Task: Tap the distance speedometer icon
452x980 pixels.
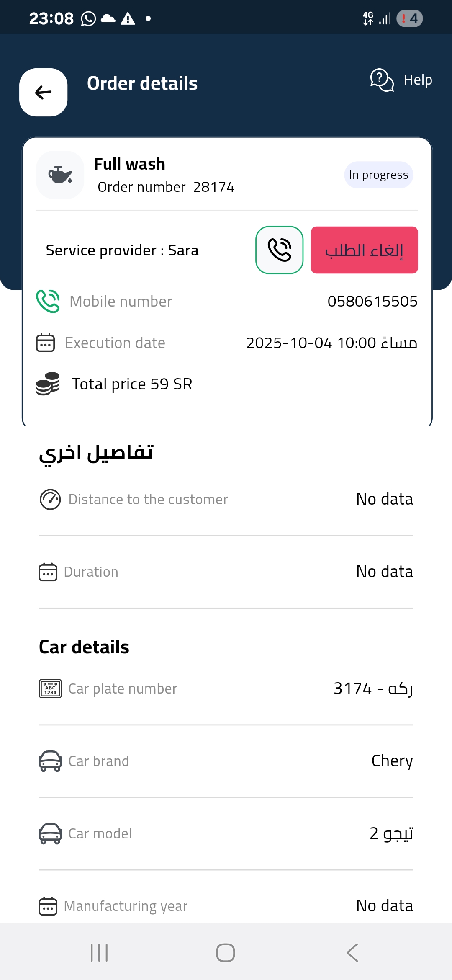Action: (50, 499)
